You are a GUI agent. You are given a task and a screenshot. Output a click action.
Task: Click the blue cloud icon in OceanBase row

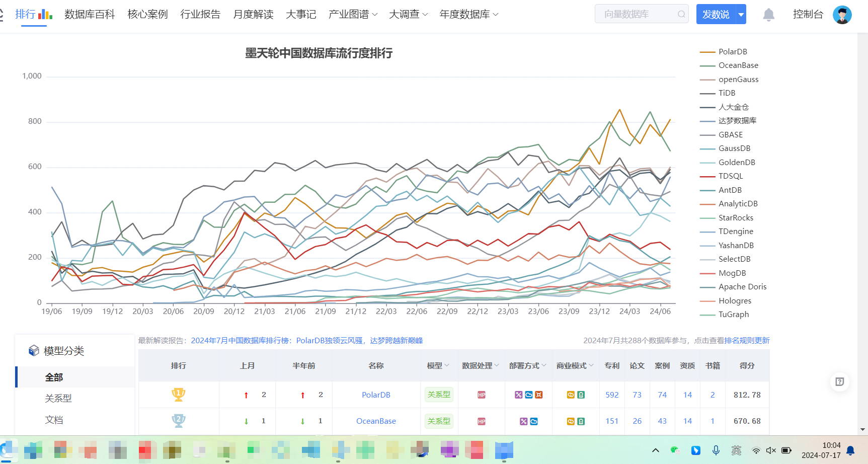pyautogui.click(x=533, y=421)
